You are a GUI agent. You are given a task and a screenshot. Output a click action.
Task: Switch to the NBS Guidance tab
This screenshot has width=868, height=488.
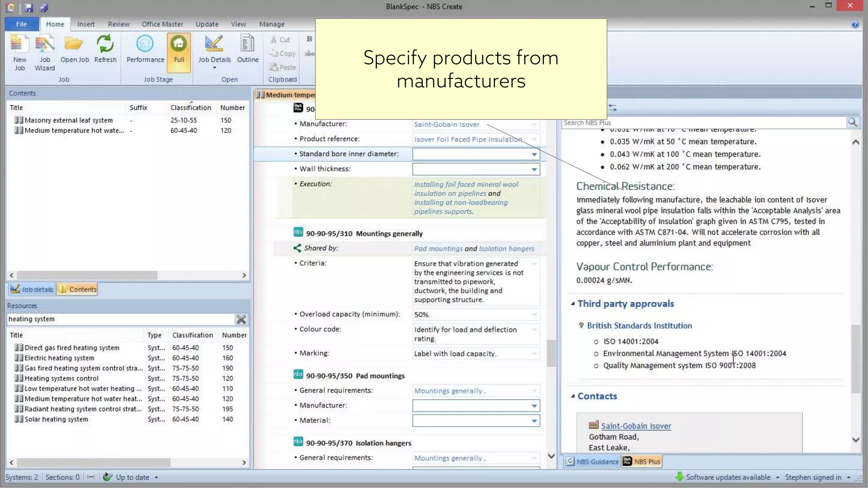(593, 461)
